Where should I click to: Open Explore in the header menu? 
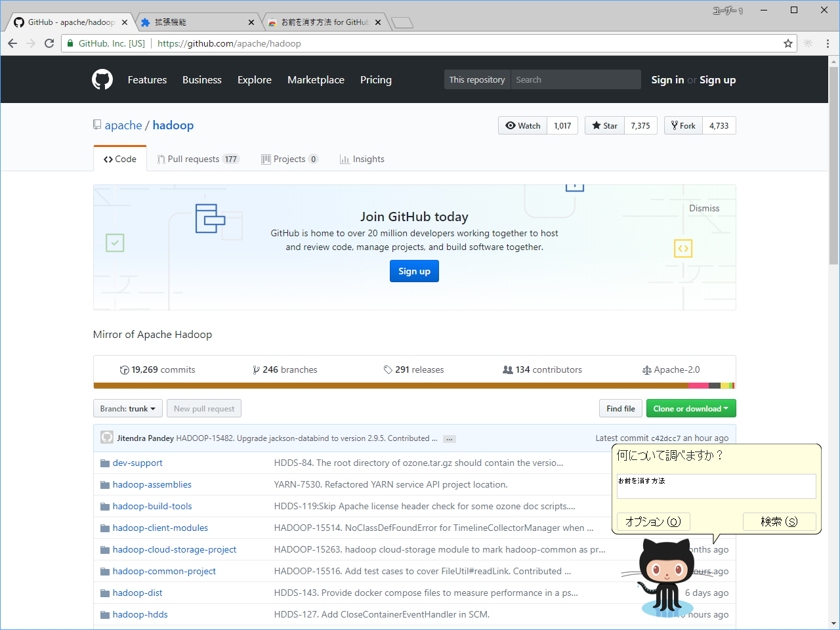click(255, 79)
